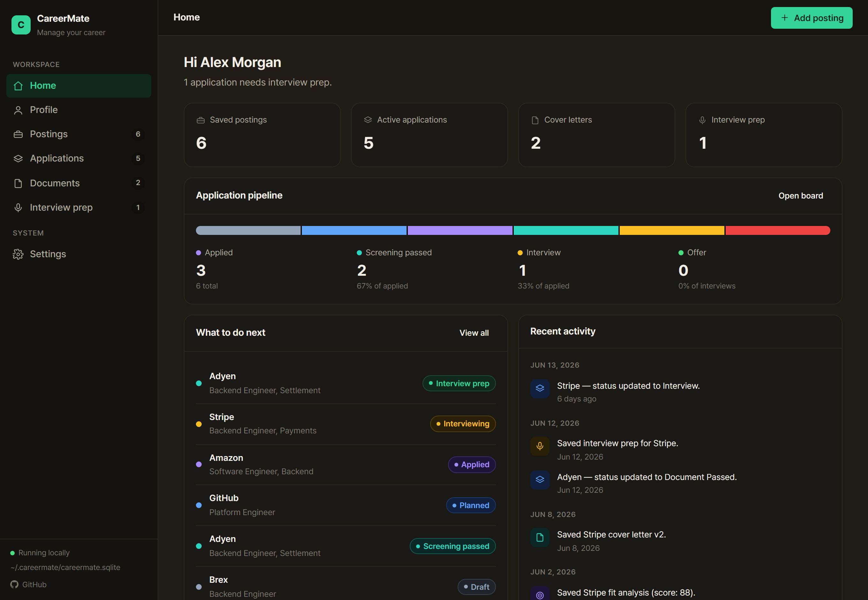868x600 pixels.
Task: Click the plus icon in Add posting
Action: tap(784, 18)
